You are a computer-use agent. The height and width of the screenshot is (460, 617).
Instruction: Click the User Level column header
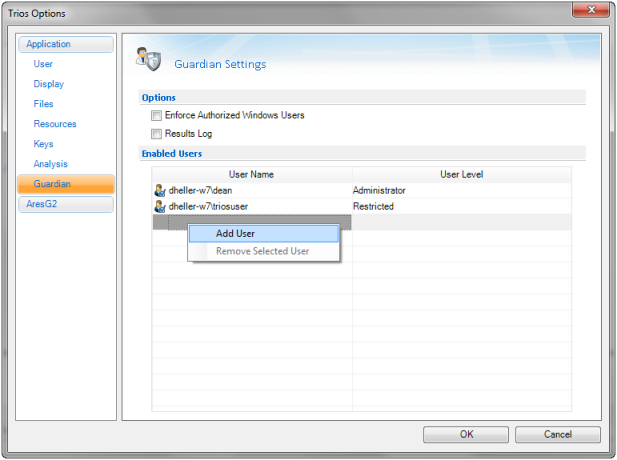pyautogui.click(x=462, y=174)
